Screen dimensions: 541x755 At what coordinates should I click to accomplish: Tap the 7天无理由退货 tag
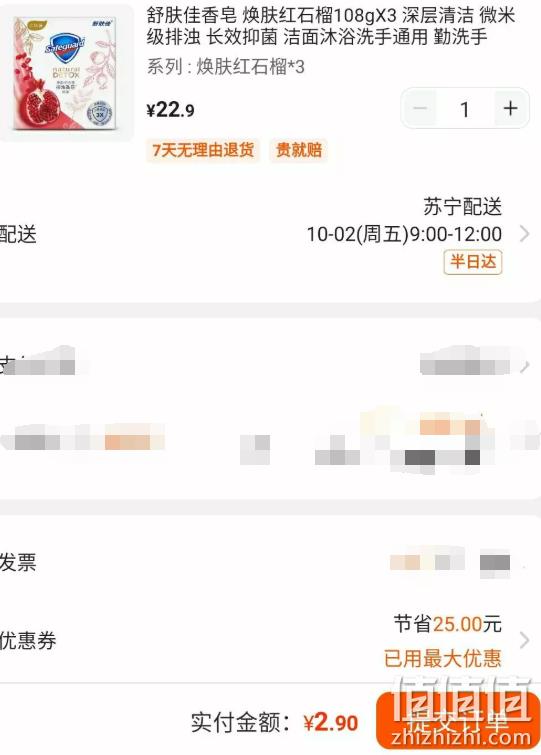203,150
